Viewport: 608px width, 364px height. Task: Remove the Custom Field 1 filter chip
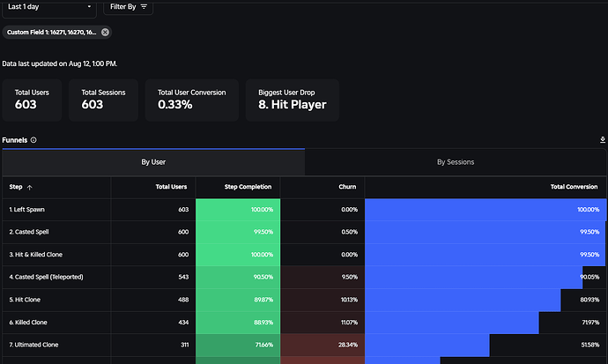105,33
